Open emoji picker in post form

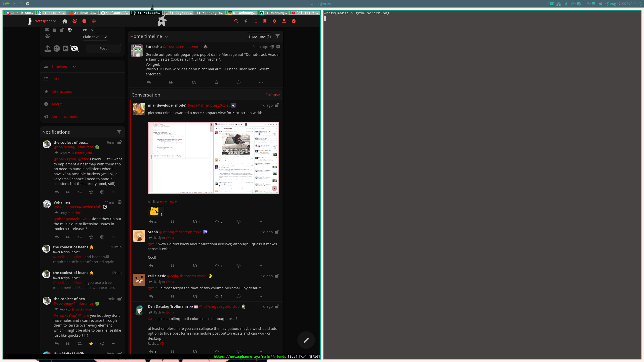click(x=57, y=49)
